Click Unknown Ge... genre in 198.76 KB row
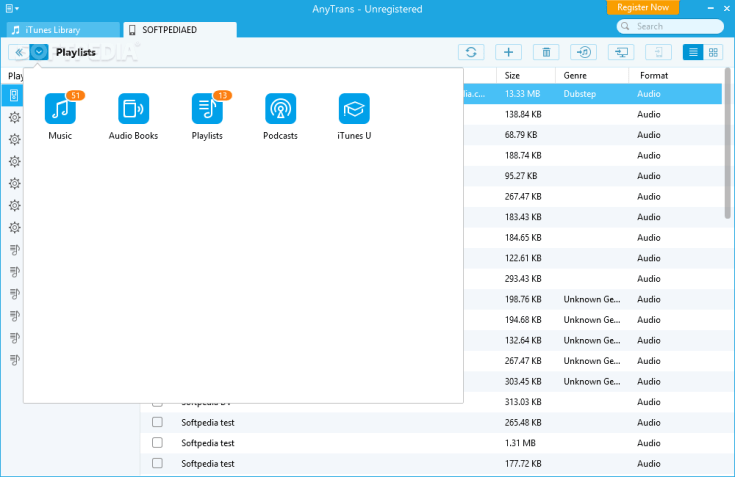Image resolution: width=735 pixels, height=477 pixels. point(592,299)
